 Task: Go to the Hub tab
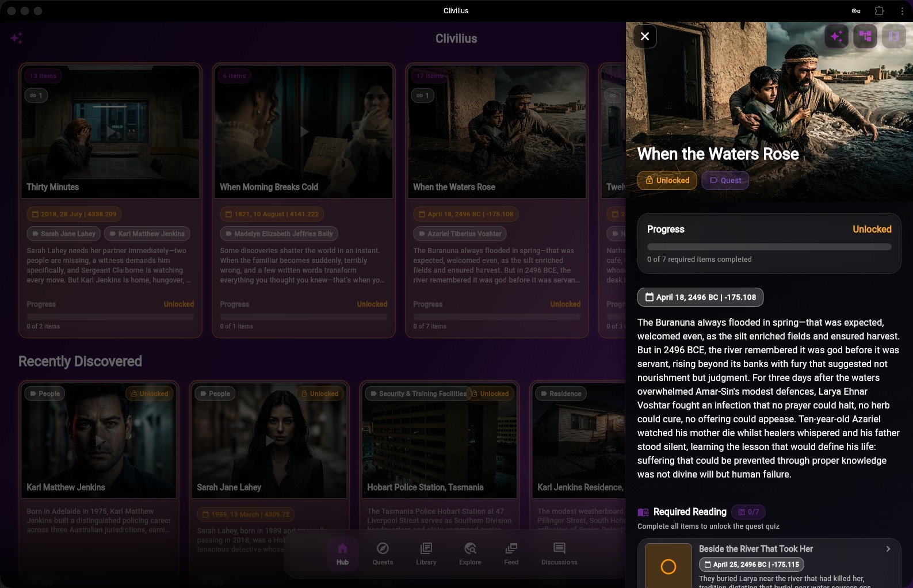[342, 553]
